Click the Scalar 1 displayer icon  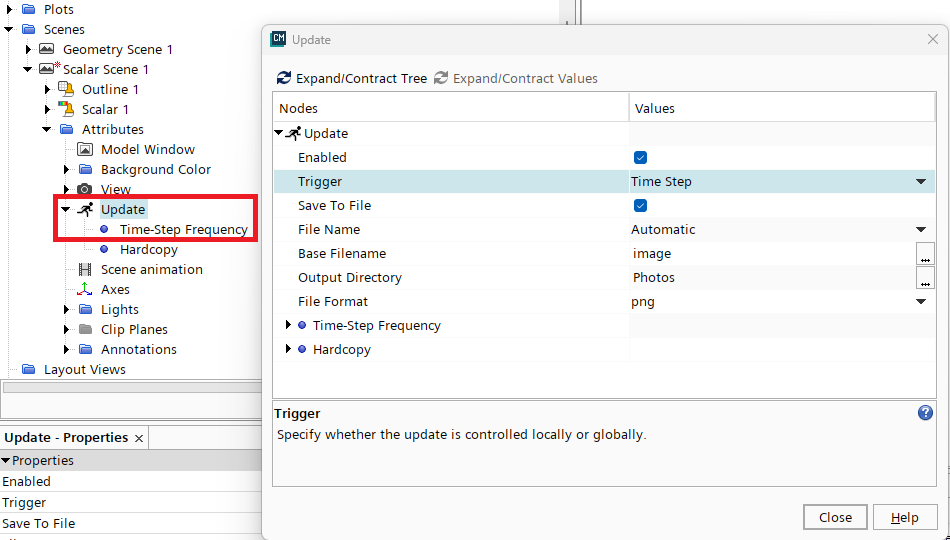tap(66, 109)
